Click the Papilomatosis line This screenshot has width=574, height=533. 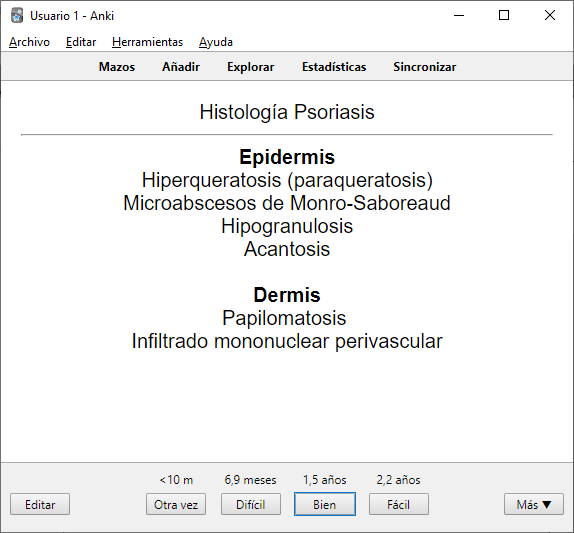coord(284,318)
